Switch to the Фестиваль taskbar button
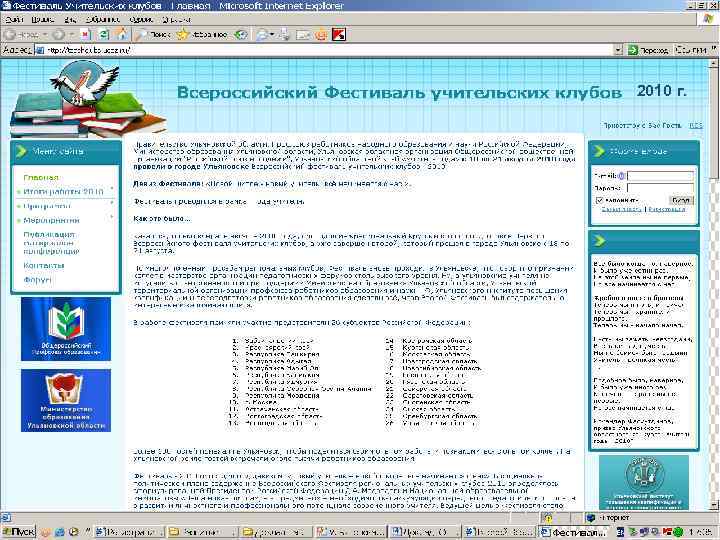720x540 pixels. pyautogui.click(x=573, y=532)
